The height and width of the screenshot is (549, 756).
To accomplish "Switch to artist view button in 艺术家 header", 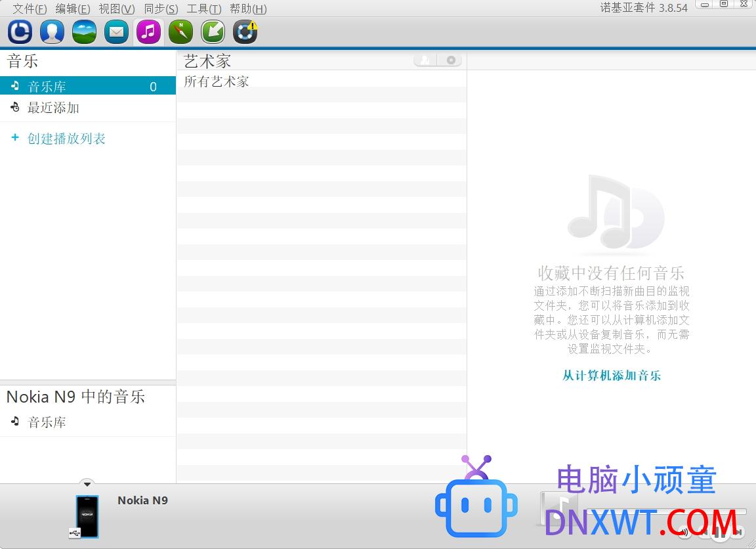I will point(425,60).
